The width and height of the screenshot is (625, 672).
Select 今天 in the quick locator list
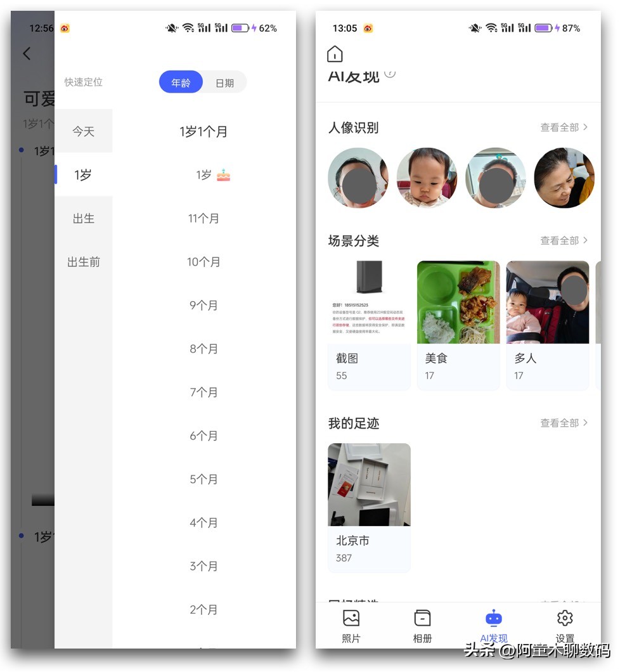tap(83, 131)
